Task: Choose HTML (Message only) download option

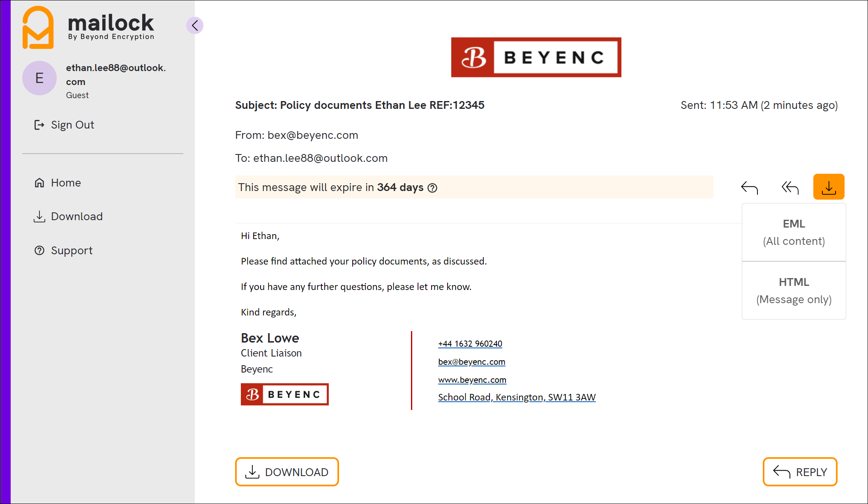Action: click(x=794, y=291)
